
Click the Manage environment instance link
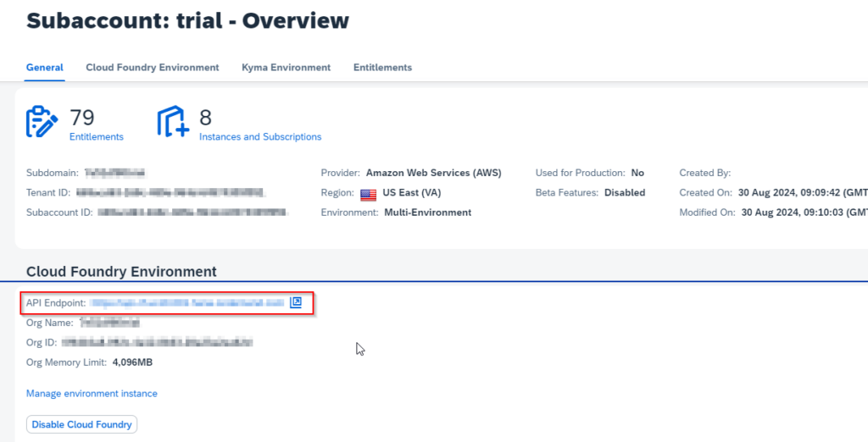(92, 394)
